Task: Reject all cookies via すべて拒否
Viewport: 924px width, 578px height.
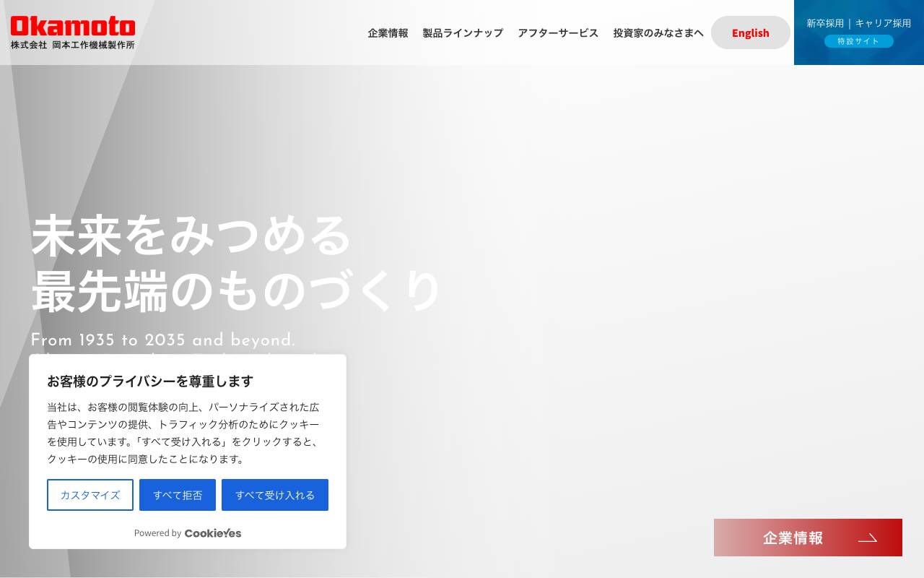Action: (178, 495)
